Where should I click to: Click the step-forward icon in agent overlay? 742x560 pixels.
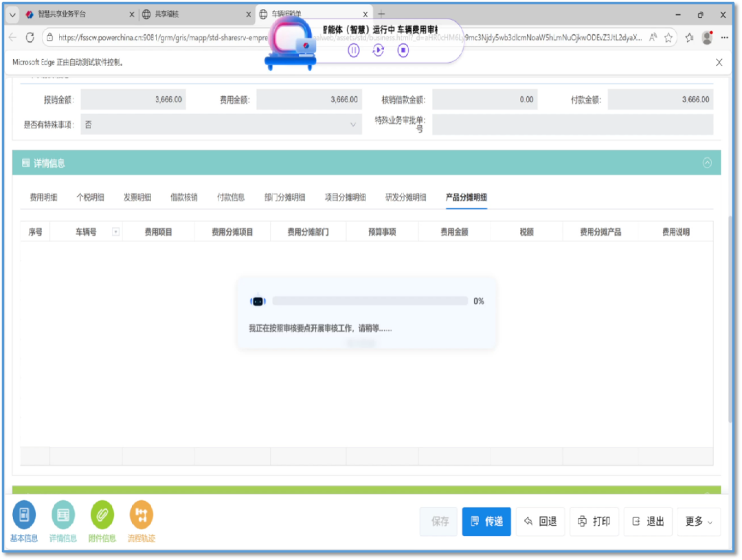pyautogui.click(x=378, y=50)
